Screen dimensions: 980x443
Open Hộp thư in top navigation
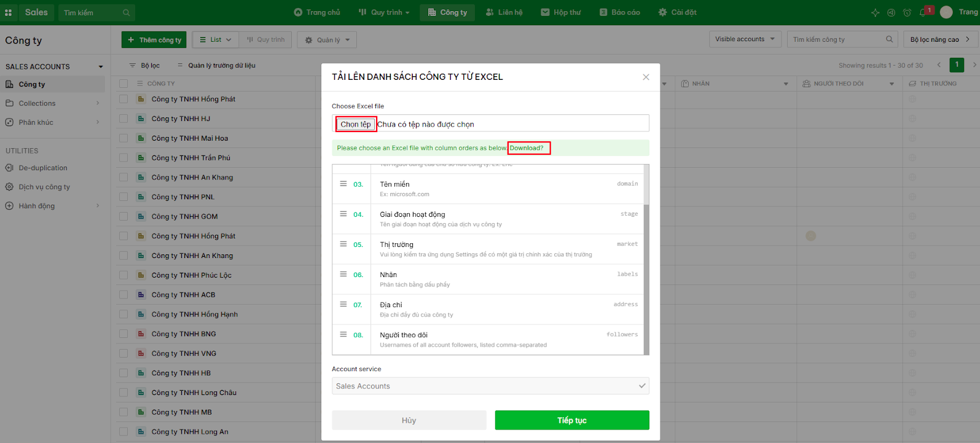(x=560, y=12)
